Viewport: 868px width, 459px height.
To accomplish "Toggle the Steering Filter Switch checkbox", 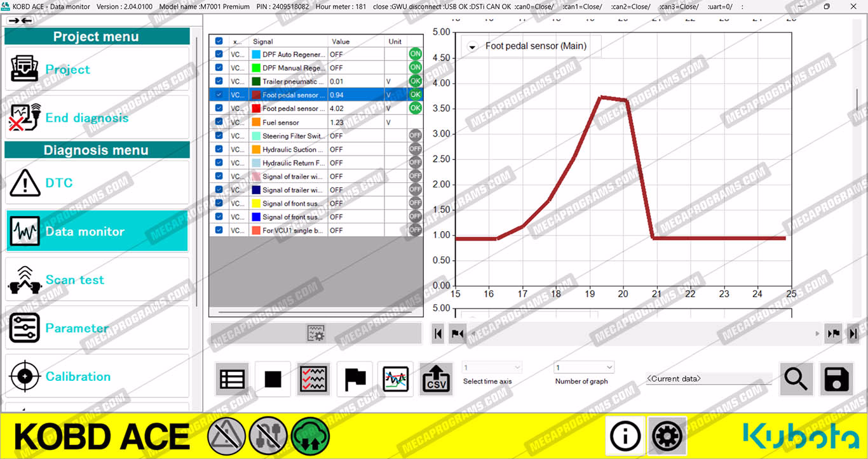I will click(x=219, y=136).
